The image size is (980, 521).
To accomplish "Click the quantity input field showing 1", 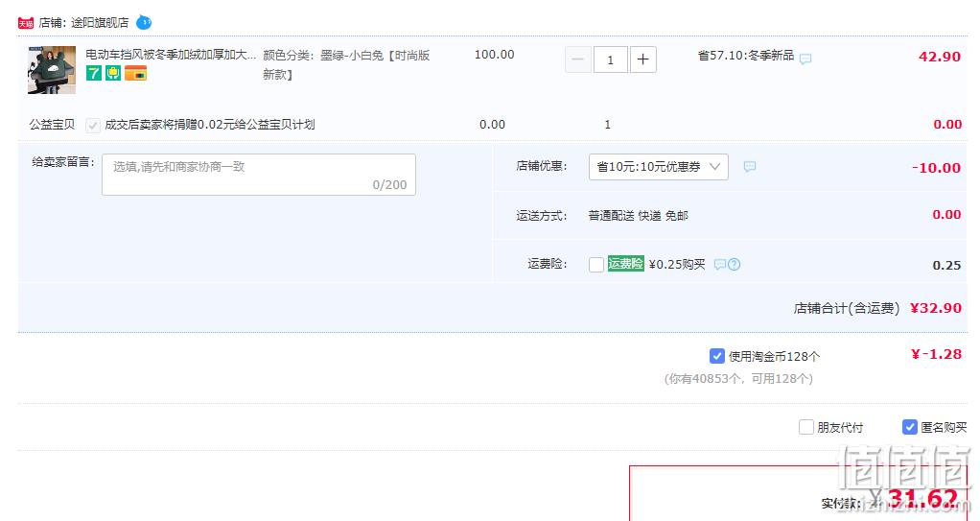I will [x=611, y=60].
